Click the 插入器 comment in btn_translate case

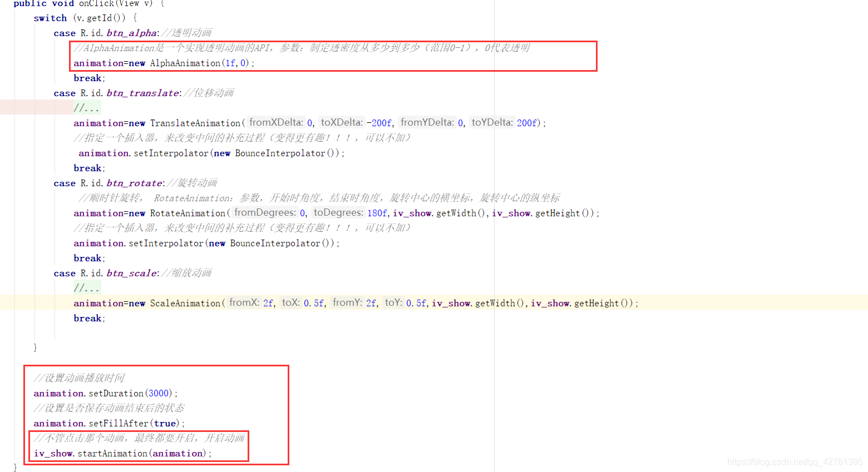point(243,137)
